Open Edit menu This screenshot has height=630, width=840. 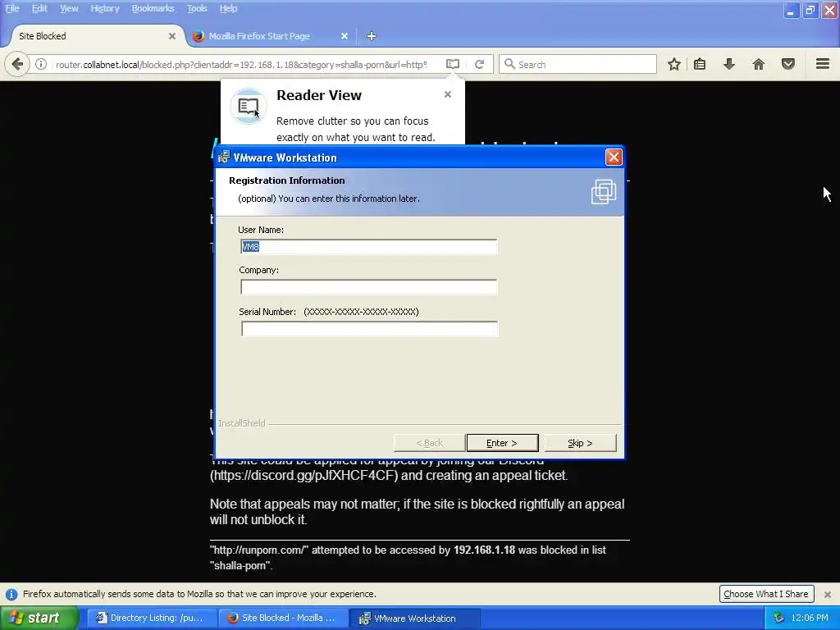pos(39,8)
